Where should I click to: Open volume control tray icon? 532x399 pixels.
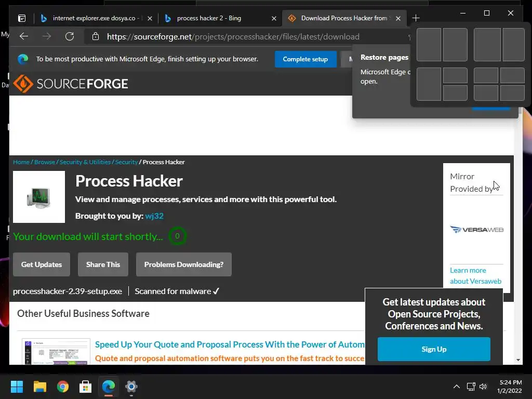point(483,387)
